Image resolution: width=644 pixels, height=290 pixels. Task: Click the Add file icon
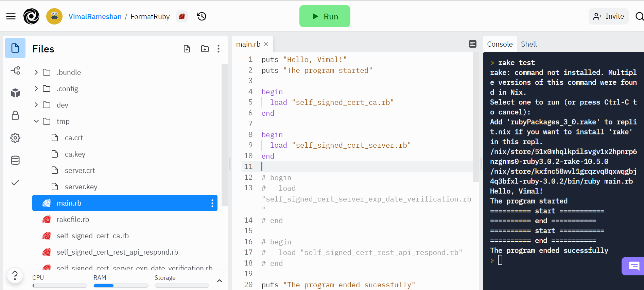[x=187, y=49]
